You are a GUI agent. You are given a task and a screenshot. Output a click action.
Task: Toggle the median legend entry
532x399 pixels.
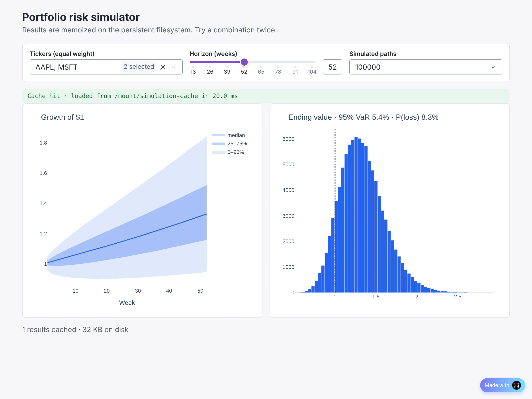[228, 135]
